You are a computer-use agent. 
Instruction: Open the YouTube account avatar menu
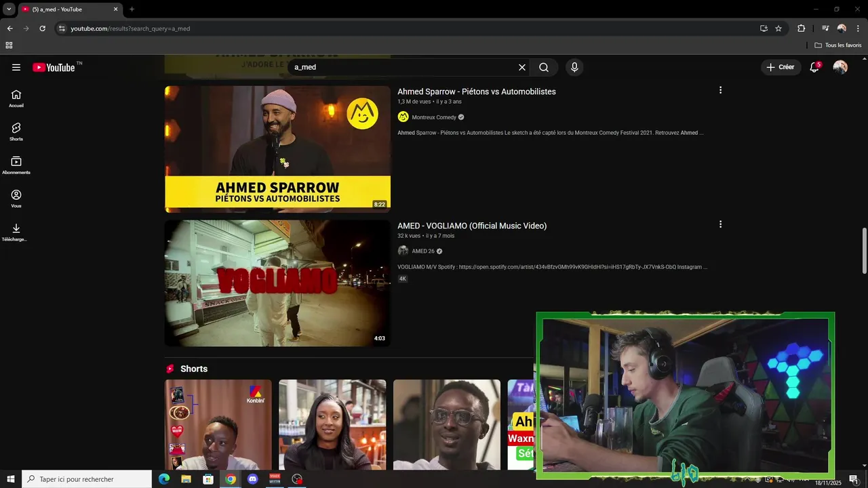[840, 67]
